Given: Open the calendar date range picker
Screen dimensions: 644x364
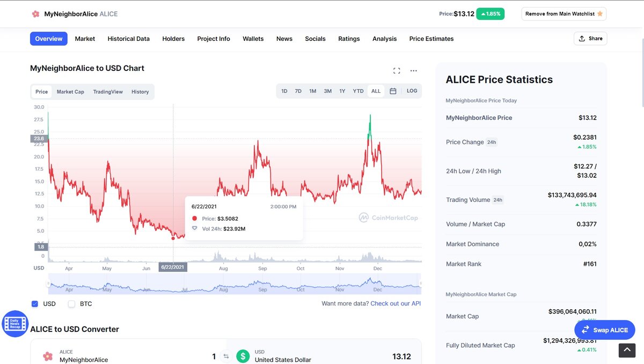Looking at the screenshot, I should click(x=393, y=91).
